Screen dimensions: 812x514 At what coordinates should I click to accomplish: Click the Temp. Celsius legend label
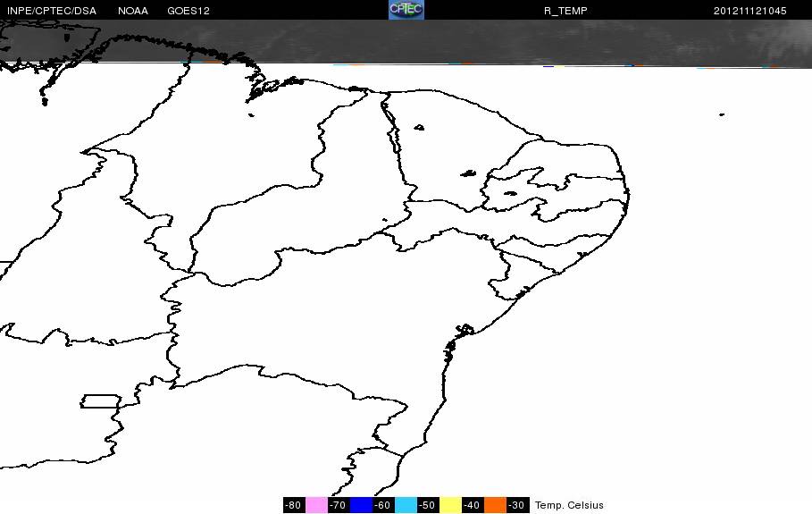pyautogui.click(x=569, y=505)
